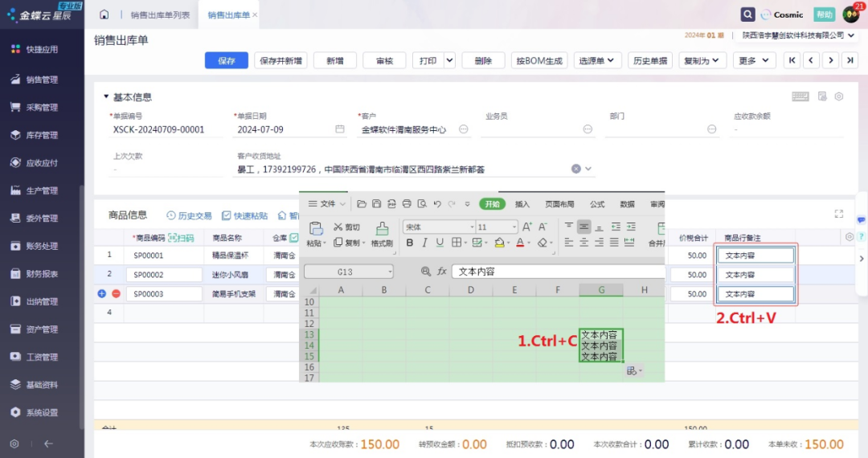Open the font color picker

point(520,243)
